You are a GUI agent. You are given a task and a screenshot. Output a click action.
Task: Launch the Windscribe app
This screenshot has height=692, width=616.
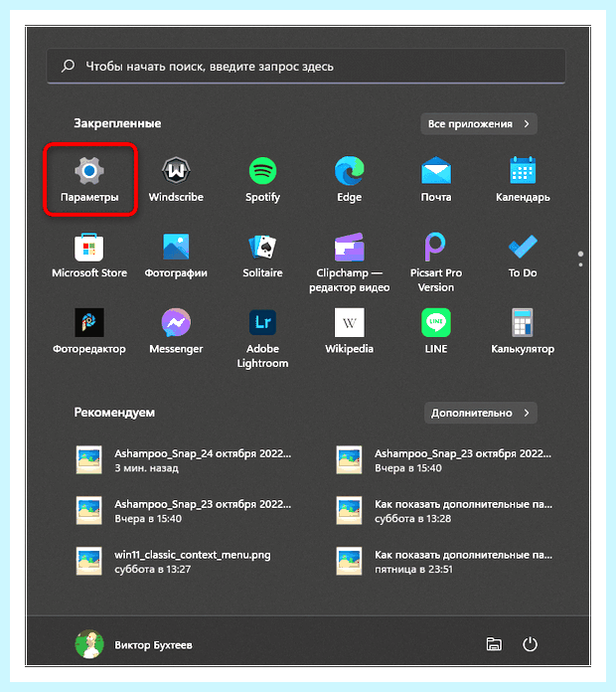coord(176,179)
